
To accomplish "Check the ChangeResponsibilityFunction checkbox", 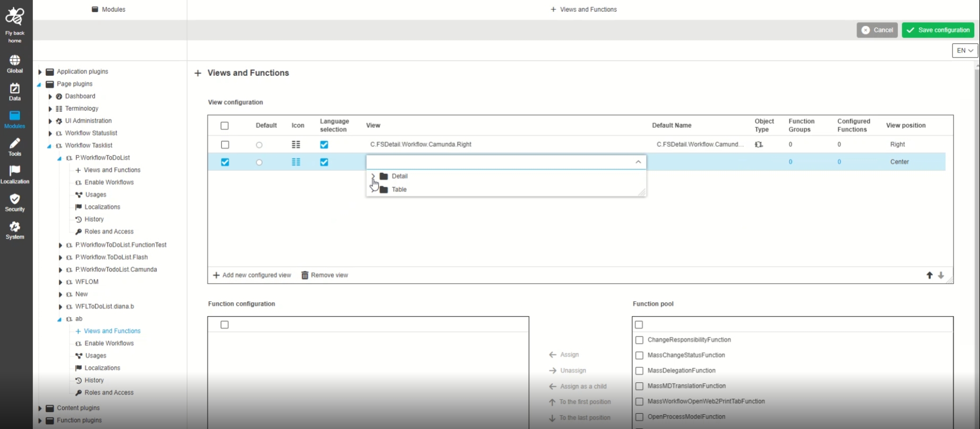I will click(639, 340).
